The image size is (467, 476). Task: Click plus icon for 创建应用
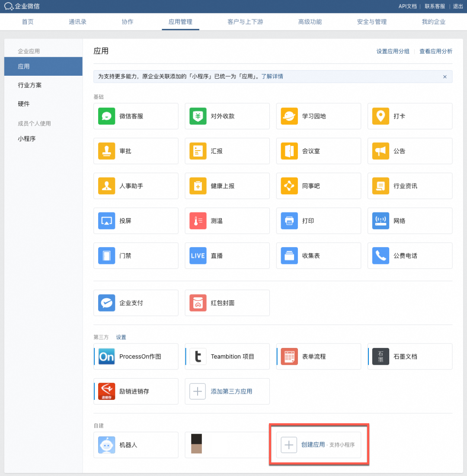[289, 445]
